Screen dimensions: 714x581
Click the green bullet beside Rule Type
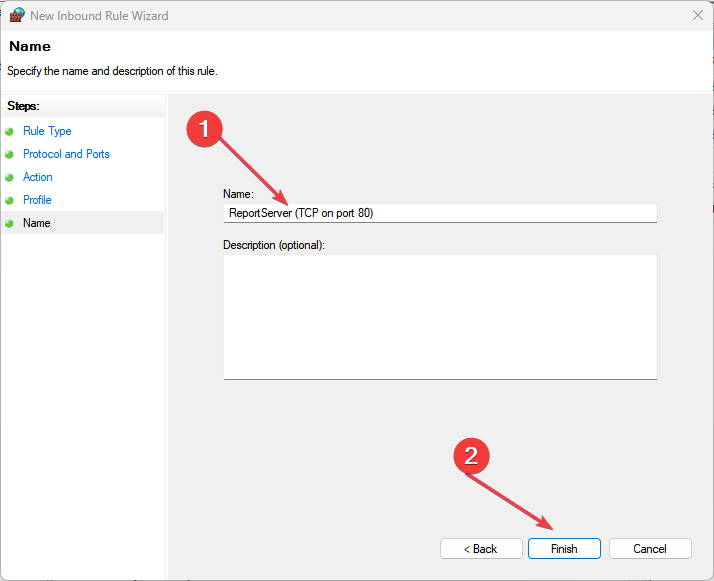pyautogui.click(x=10, y=131)
